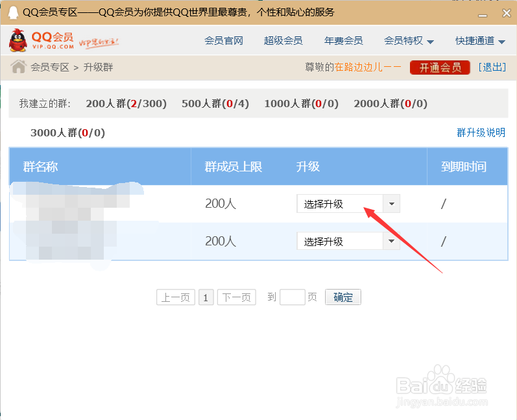Click the [退出] logout link
The image size is (517, 420).
(492, 68)
